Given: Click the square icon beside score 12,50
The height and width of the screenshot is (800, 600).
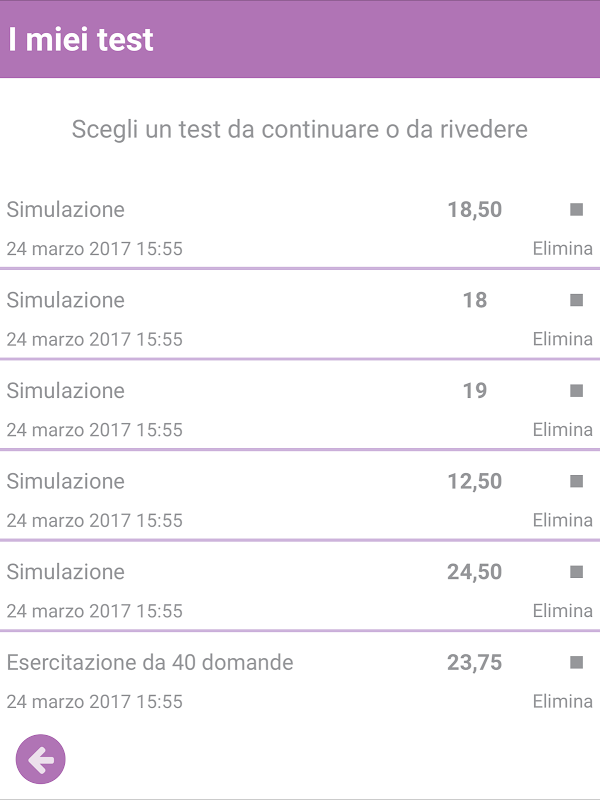Looking at the screenshot, I should tap(576, 481).
